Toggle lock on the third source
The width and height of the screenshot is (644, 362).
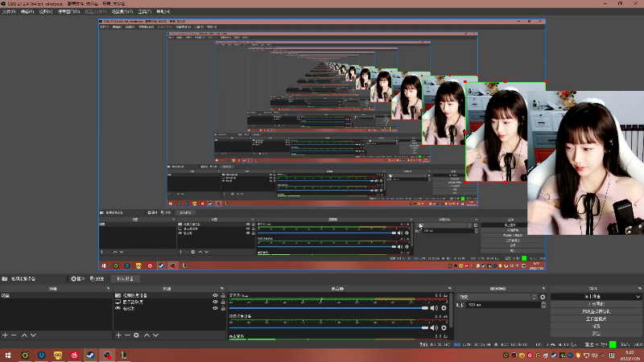(223, 308)
